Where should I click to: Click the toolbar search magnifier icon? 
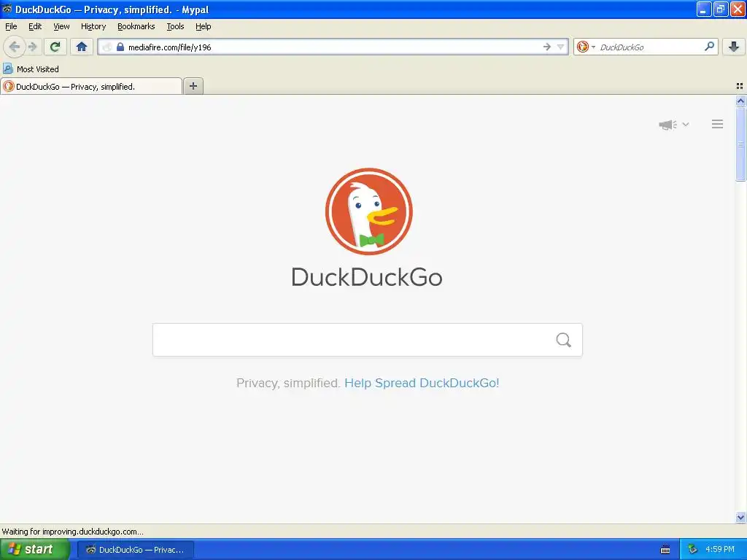click(x=709, y=46)
